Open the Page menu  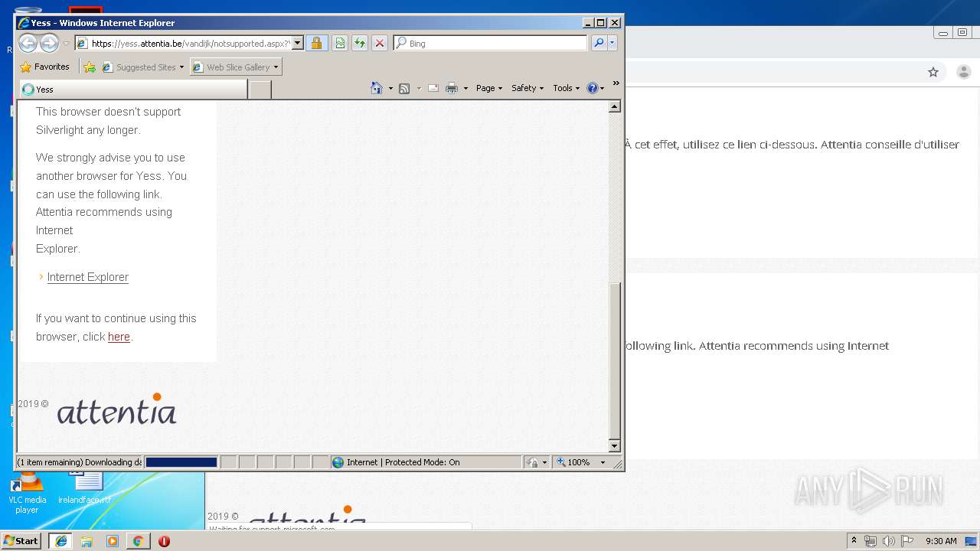point(489,88)
